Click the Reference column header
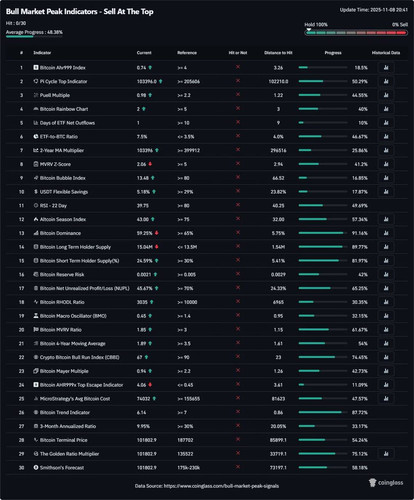The image size is (414, 500). (187, 53)
